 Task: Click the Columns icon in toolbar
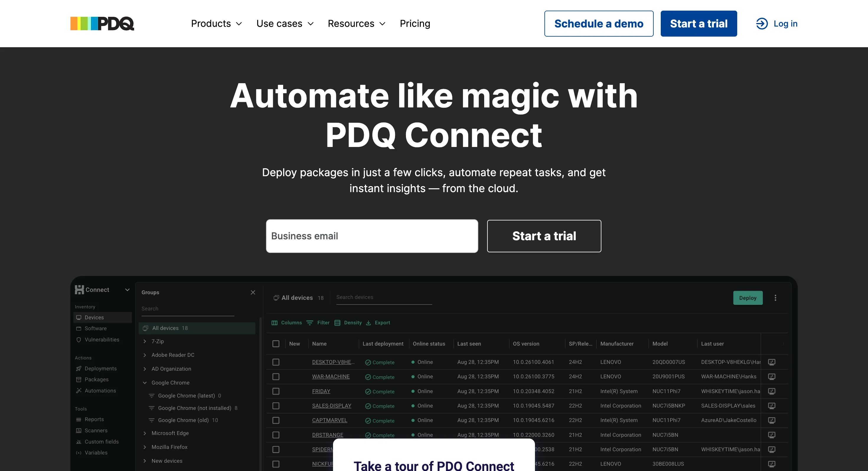point(275,323)
